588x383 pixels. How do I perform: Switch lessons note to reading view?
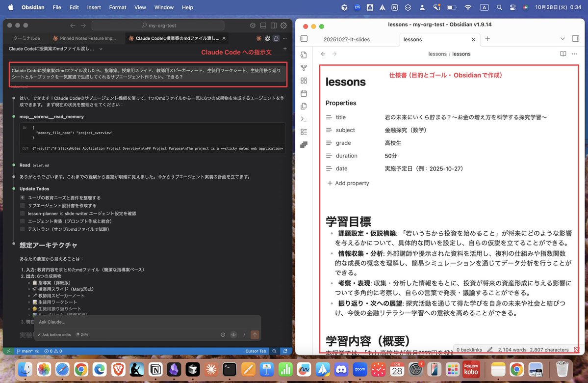(563, 54)
